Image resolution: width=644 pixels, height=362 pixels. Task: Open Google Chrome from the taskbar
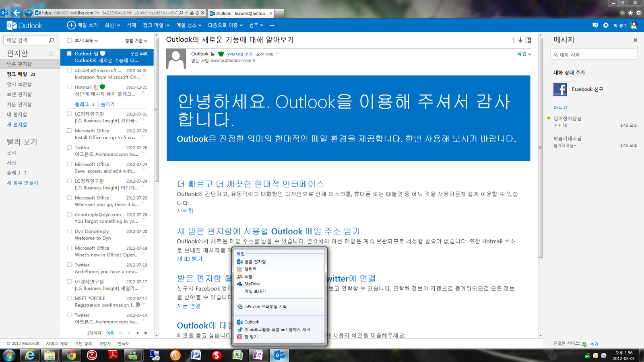pyautogui.click(x=71, y=355)
